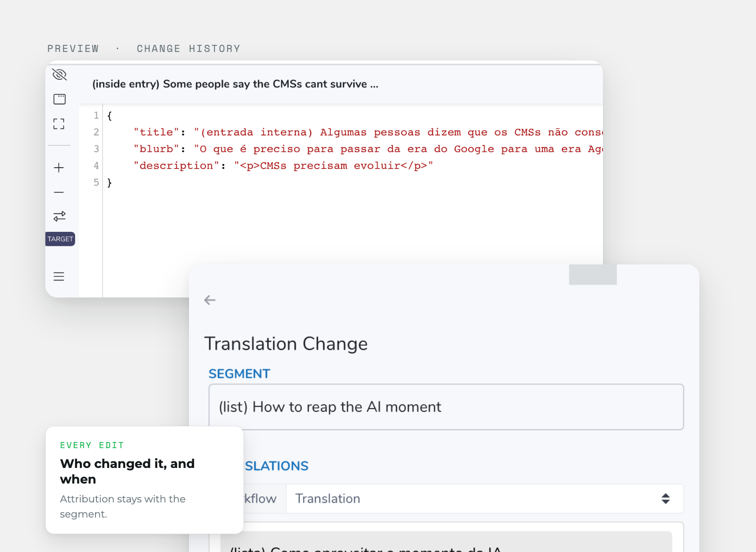Screen dimensions: 756x552
Task: Toggle the TARGET badge
Action: [x=60, y=239]
